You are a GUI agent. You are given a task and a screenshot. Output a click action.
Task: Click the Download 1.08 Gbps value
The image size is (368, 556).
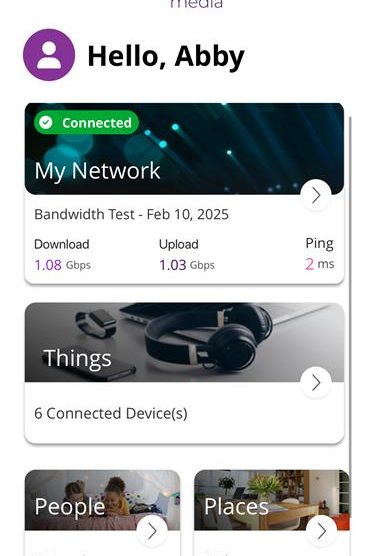pyautogui.click(x=62, y=265)
